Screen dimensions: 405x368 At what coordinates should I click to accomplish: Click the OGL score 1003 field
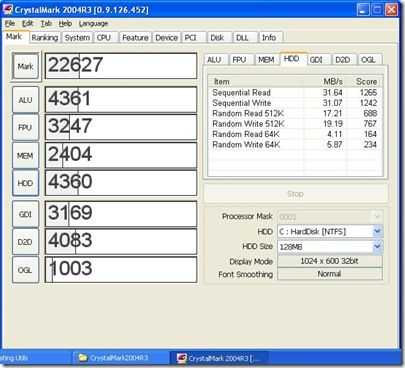[121, 269]
